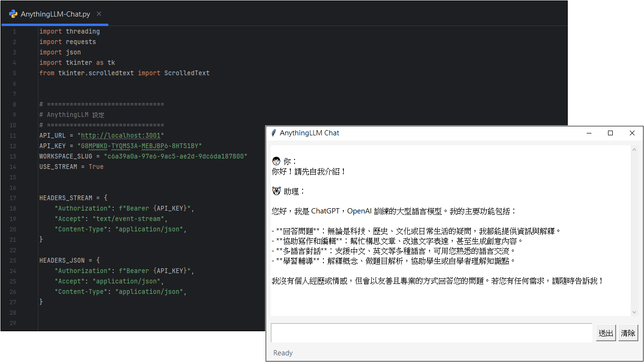Click the chat scrollbar up arrow
The image size is (644, 362).
coord(635,150)
